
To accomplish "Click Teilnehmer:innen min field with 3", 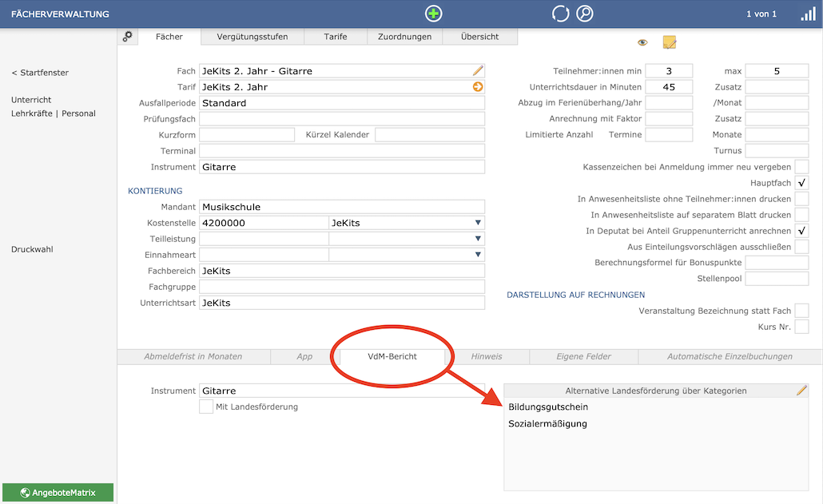I will [669, 71].
